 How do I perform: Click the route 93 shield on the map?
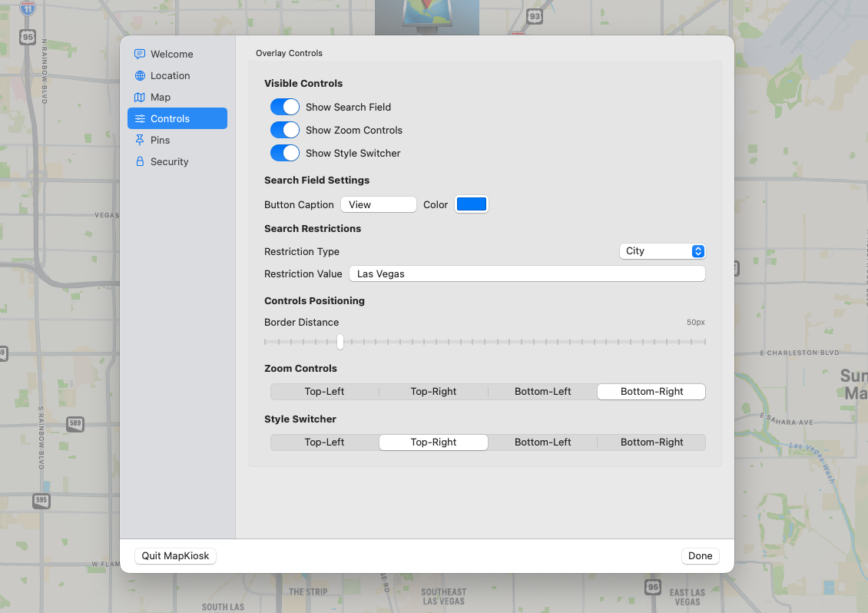click(534, 16)
